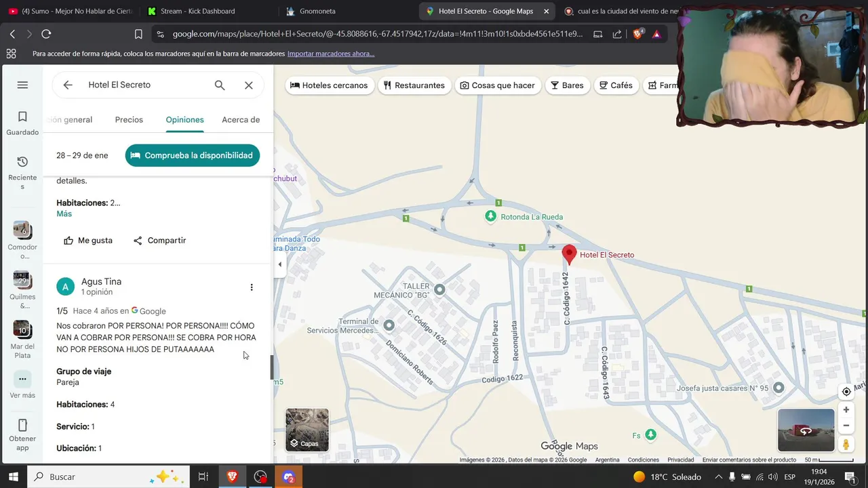Switch to the Sumo YouTube tab

pos(71,11)
